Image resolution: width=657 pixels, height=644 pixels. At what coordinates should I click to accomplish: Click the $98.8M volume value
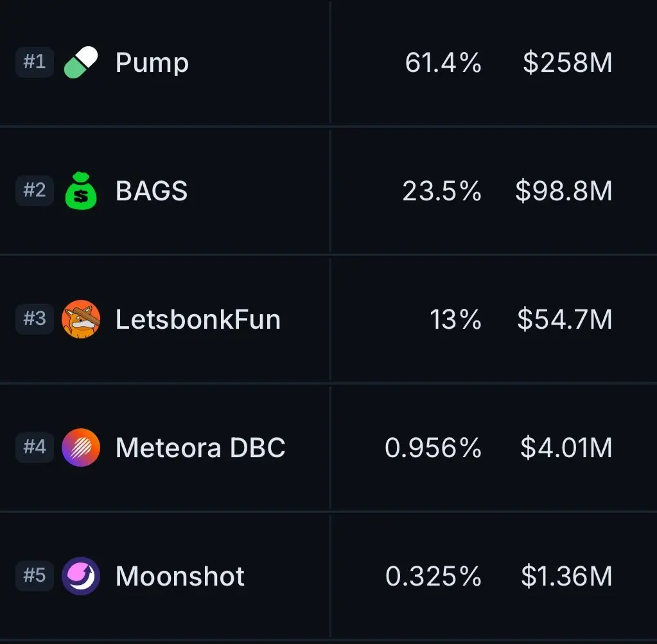[564, 191]
